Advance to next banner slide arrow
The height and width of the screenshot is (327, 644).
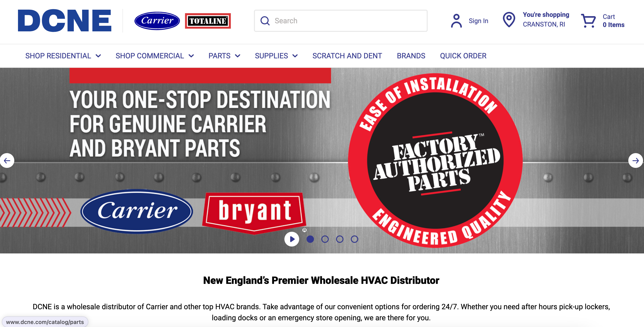click(635, 161)
